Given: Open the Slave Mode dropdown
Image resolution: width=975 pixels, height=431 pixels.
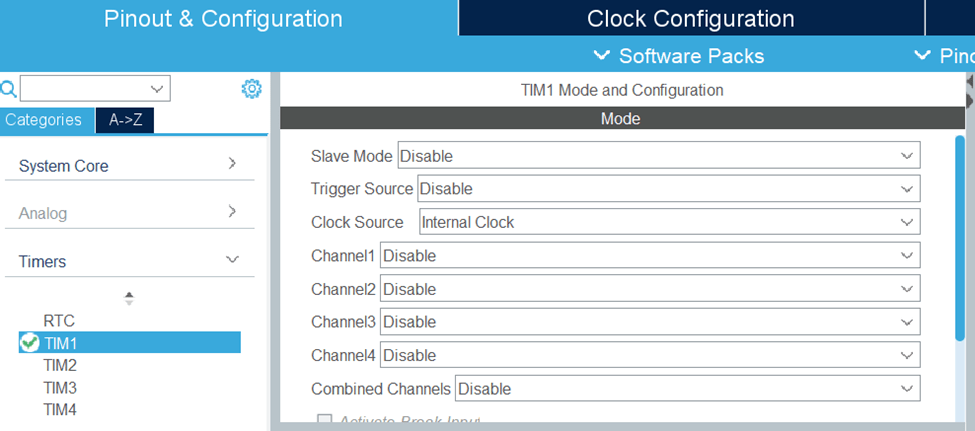Looking at the screenshot, I should 658,155.
